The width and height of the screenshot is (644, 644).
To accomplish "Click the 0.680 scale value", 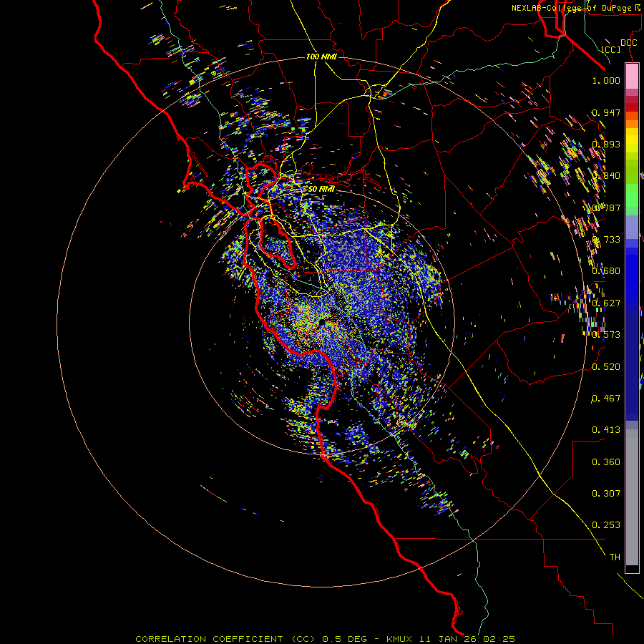I will (x=606, y=270).
